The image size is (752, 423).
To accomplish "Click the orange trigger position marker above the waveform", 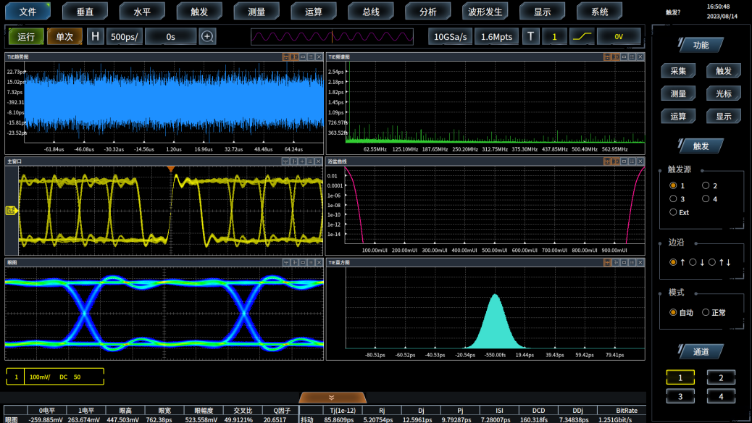I will tap(171, 169).
